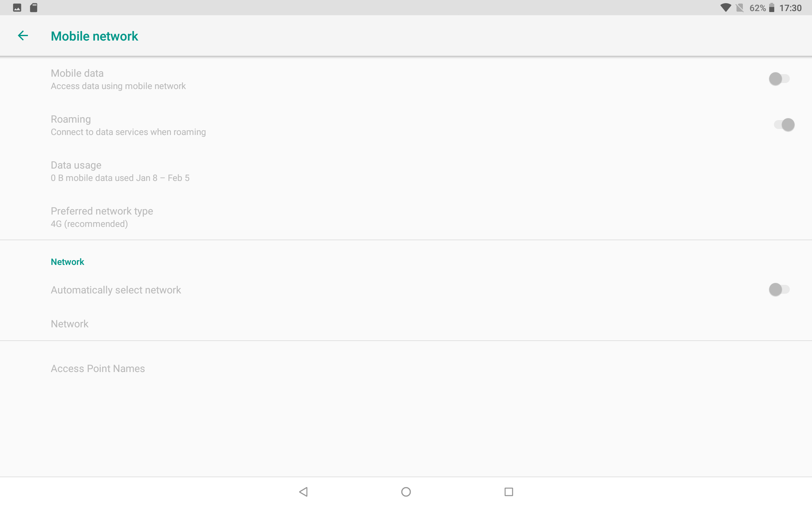Open the Data usage entry
The image size is (812, 507).
[406, 171]
